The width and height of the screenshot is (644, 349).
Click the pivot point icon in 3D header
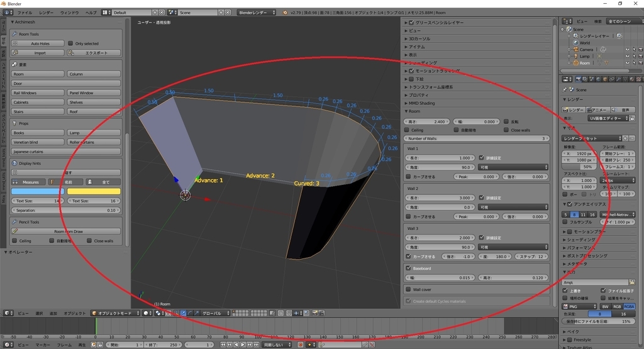tap(158, 313)
